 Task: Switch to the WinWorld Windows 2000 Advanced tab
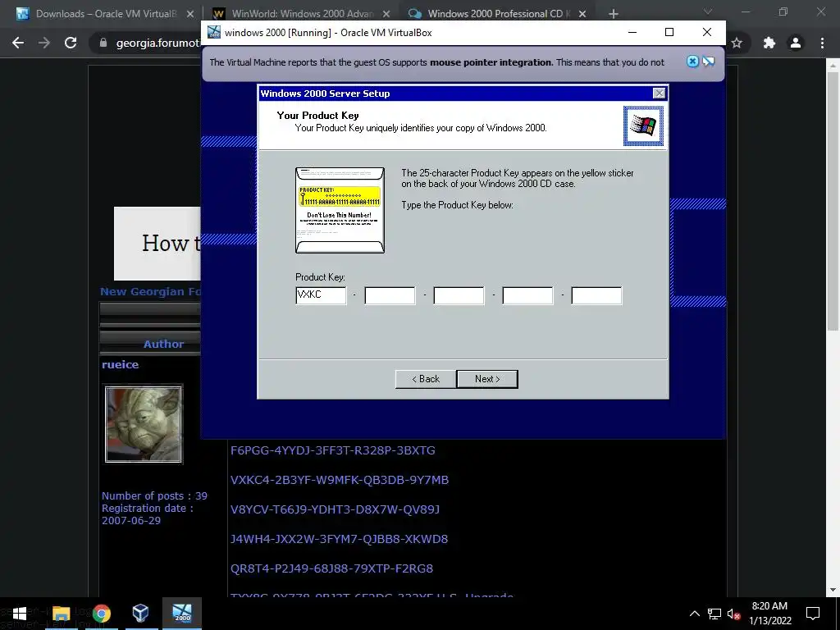click(x=302, y=14)
